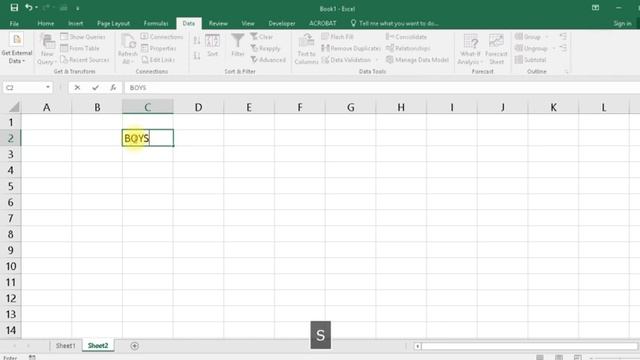Cancel the cell entry with X
This screenshot has width=640, height=360.
[77, 87]
